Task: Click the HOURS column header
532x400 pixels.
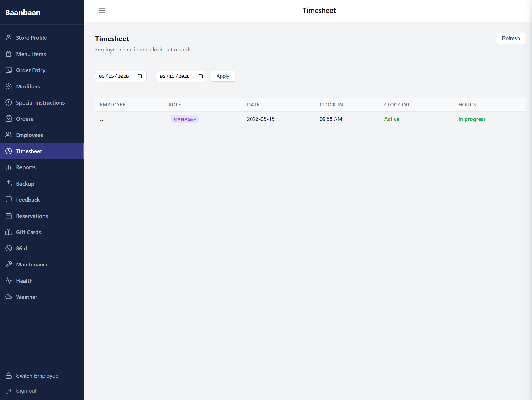Action: point(467,105)
